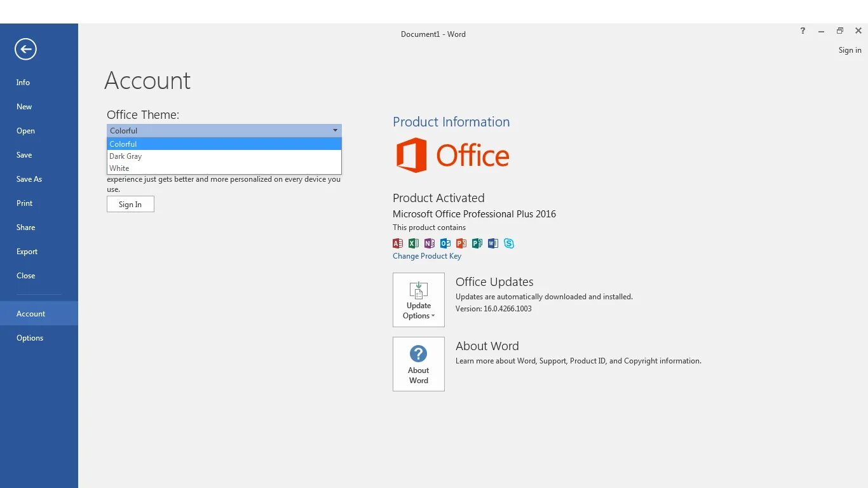Restore down the Word window
Viewport: 868px width, 488px height.
click(839, 30)
